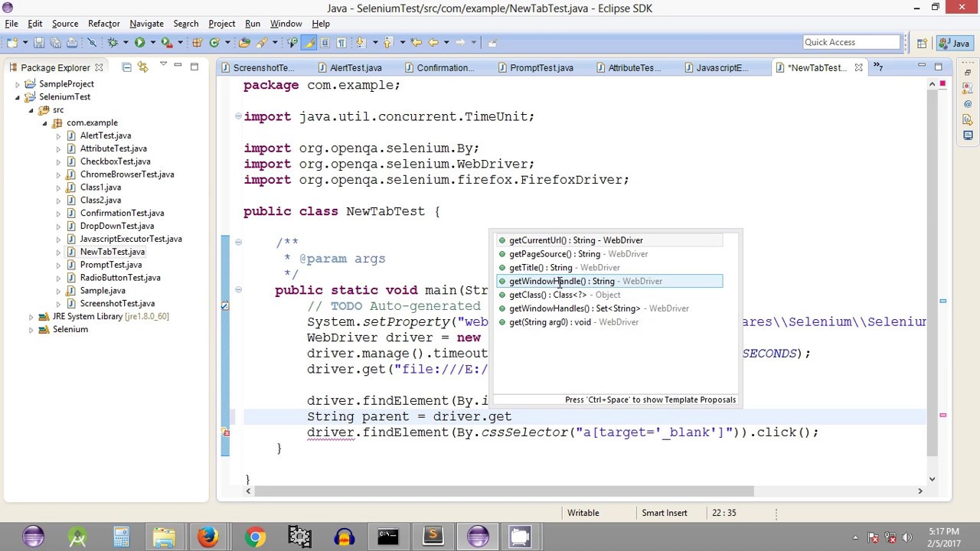Select getWindowHandle() autocomplete proposal
Image resolution: width=980 pixels, height=551 pixels.
[x=609, y=282]
